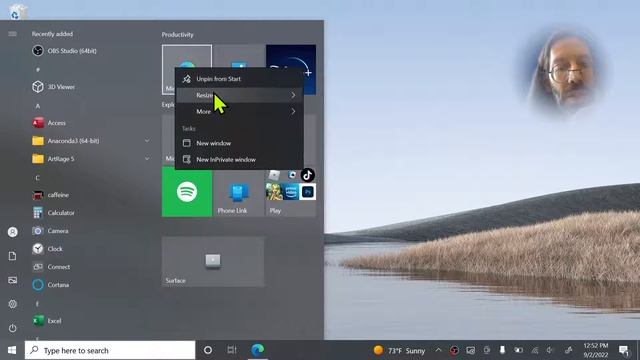Click the network icon in system tray
The image size is (640, 360).
coord(535,350)
